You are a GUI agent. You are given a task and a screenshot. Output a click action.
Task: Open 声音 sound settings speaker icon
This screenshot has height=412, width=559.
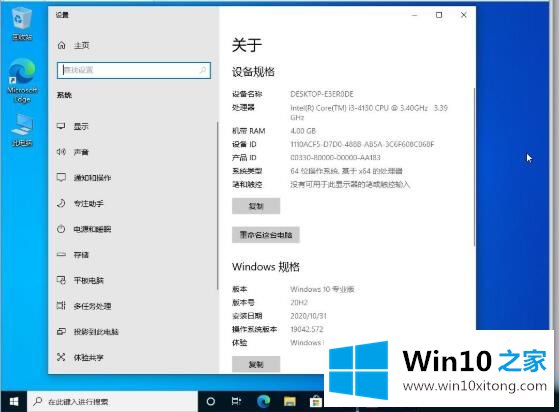coord(61,152)
